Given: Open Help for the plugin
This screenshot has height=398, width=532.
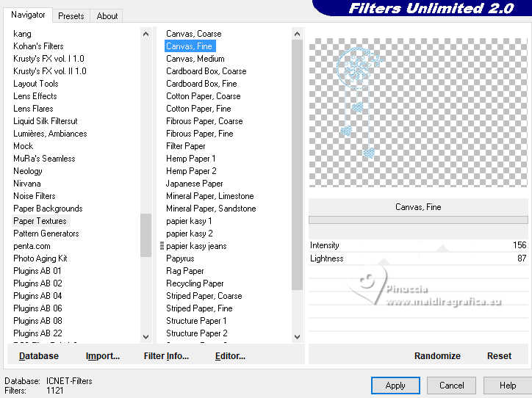Looking at the screenshot, I should (x=508, y=386).
